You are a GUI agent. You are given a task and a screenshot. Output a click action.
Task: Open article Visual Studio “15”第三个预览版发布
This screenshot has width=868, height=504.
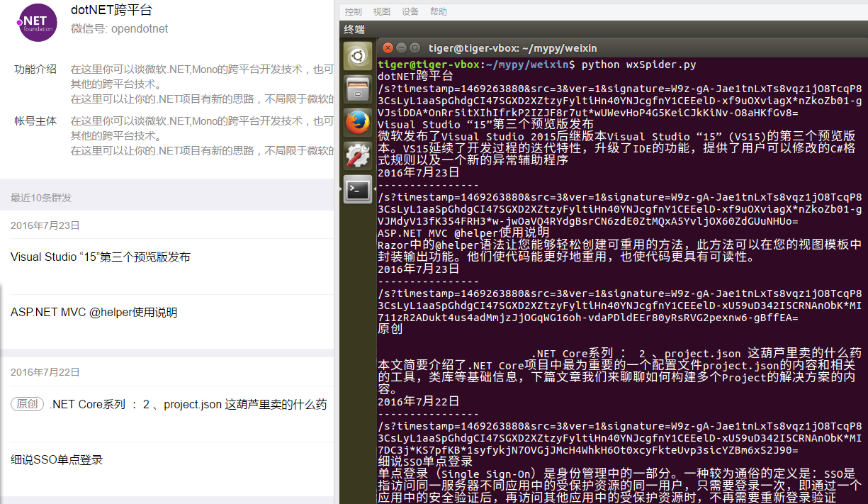(x=101, y=257)
